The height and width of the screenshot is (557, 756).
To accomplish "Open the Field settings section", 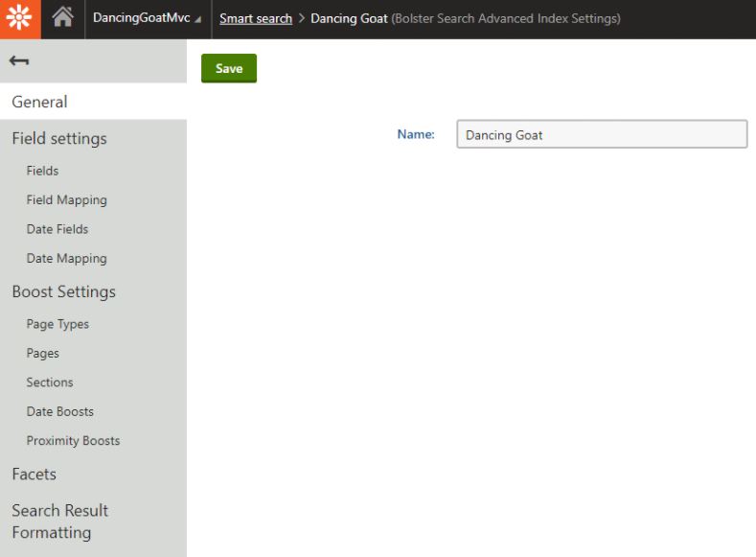I will click(59, 138).
